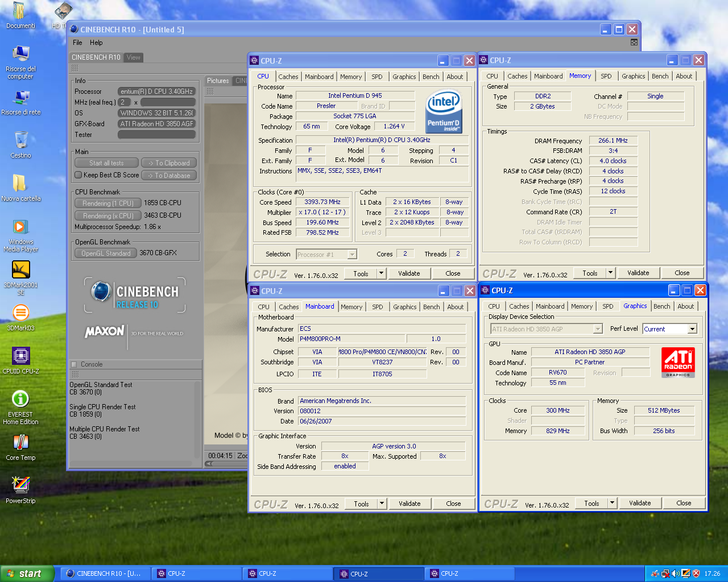The height and width of the screenshot is (582, 728).
Task: Click OpenGL Standard benchmark button
Action: click(x=106, y=253)
